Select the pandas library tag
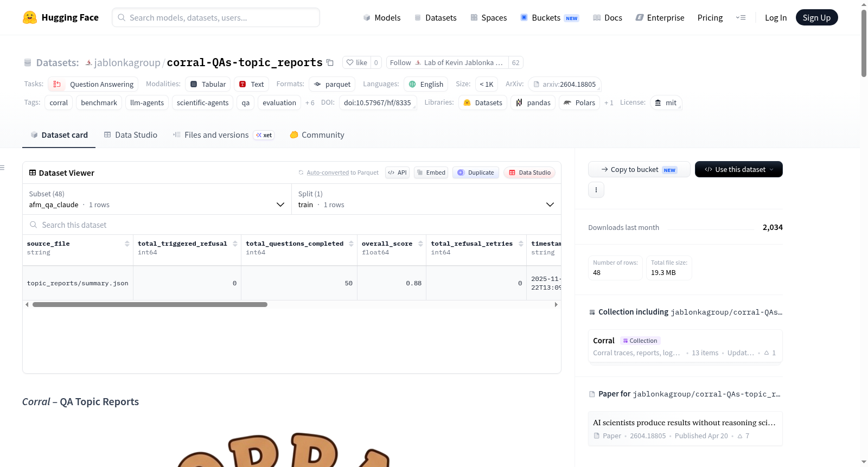This screenshot has height=467, width=868. coord(533,103)
